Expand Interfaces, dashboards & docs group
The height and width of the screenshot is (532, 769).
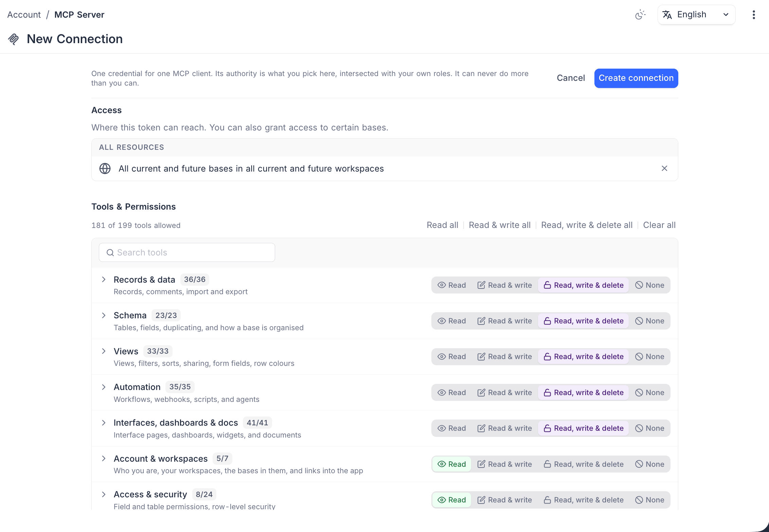[104, 423]
